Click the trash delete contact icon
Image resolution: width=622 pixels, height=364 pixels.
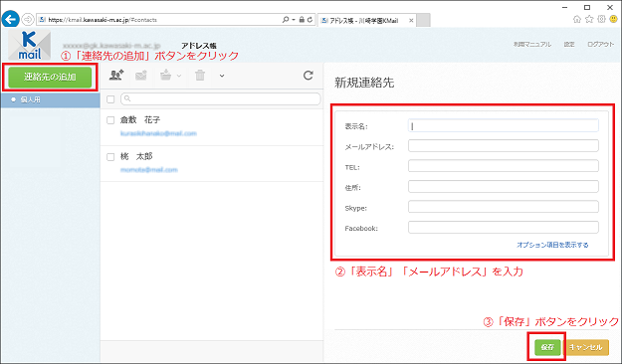200,75
